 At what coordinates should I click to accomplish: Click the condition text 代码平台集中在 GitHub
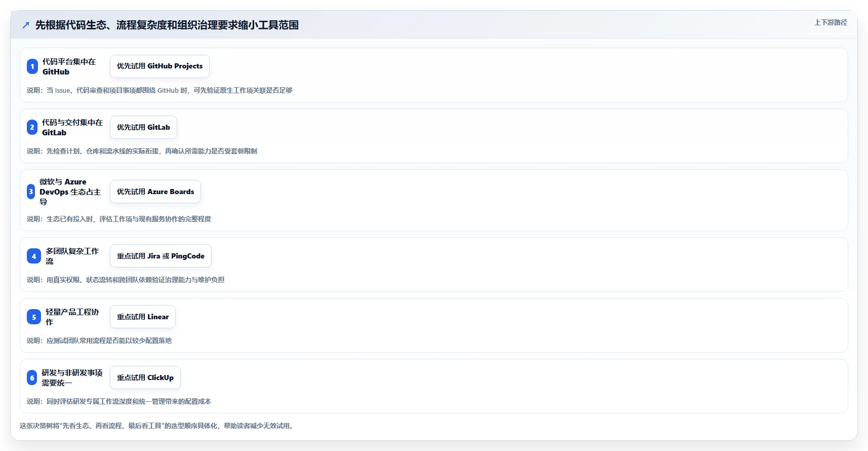[x=69, y=66]
